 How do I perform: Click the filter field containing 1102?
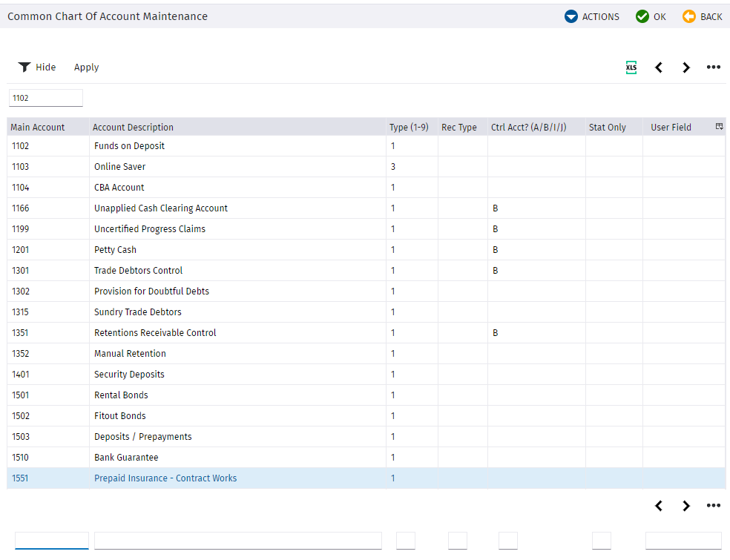point(46,98)
